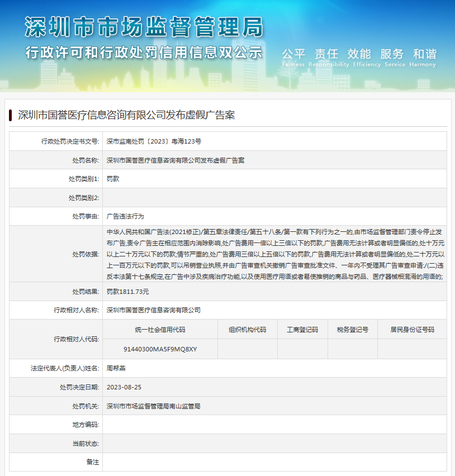Screen dimensions: 455x476
Task: Click the English word "Harmony" in banner
Action: pyautogui.click(x=423, y=64)
